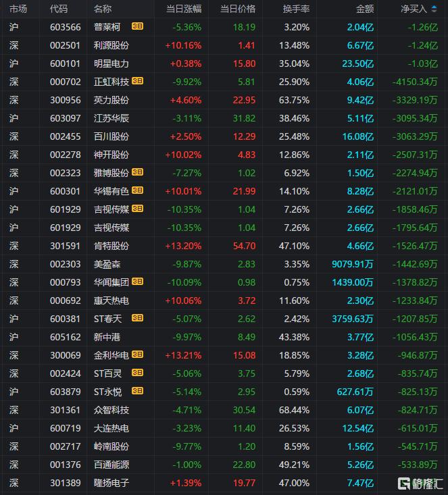The image size is (448, 495).
Task: Click stock code 002501
Action: click(65, 45)
